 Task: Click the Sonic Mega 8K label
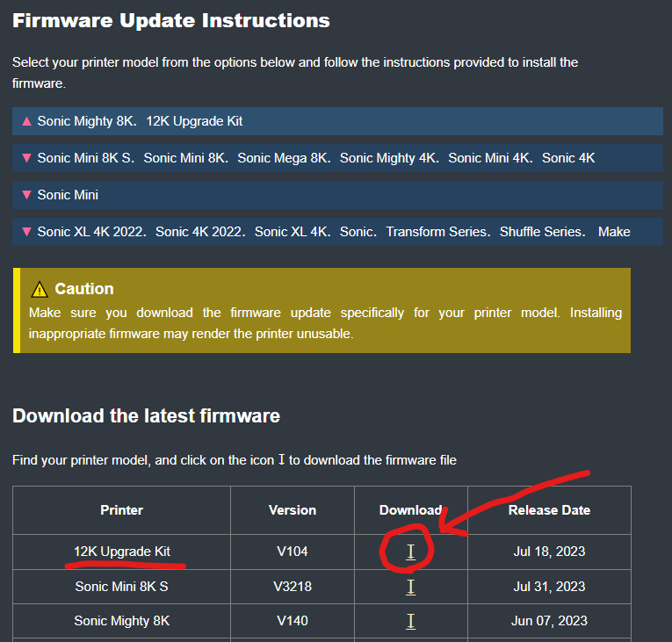pyautogui.click(x=284, y=158)
